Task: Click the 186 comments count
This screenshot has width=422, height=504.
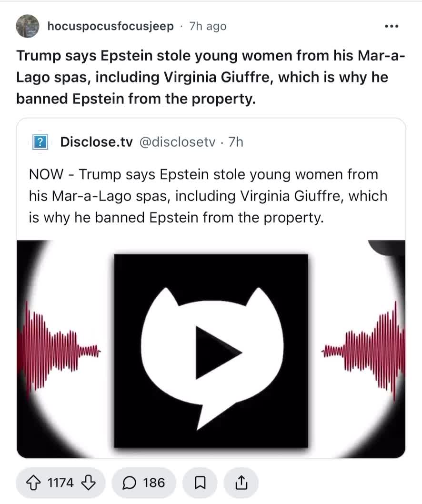Action: point(154,483)
